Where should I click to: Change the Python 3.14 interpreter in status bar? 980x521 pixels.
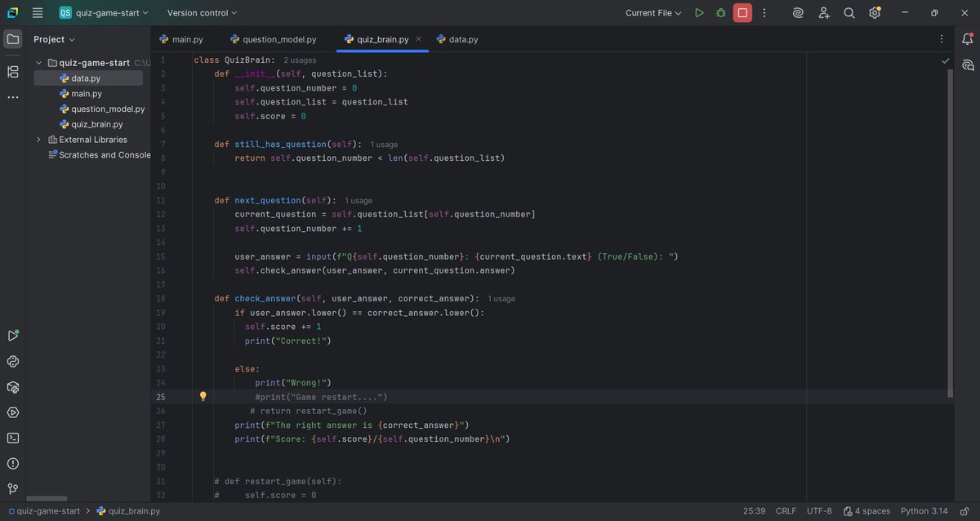926,510
